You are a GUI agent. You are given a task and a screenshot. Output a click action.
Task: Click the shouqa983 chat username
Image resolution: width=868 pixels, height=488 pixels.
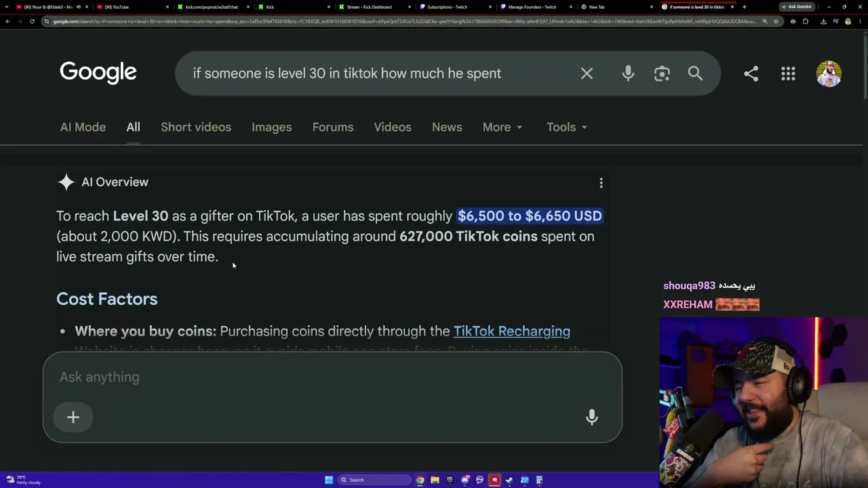click(x=689, y=285)
